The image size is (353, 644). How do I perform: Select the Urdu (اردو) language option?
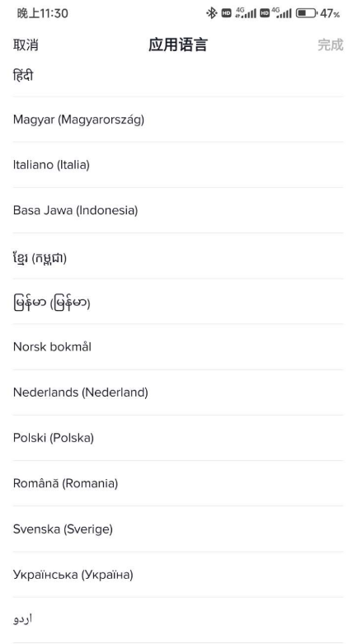point(178,620)
